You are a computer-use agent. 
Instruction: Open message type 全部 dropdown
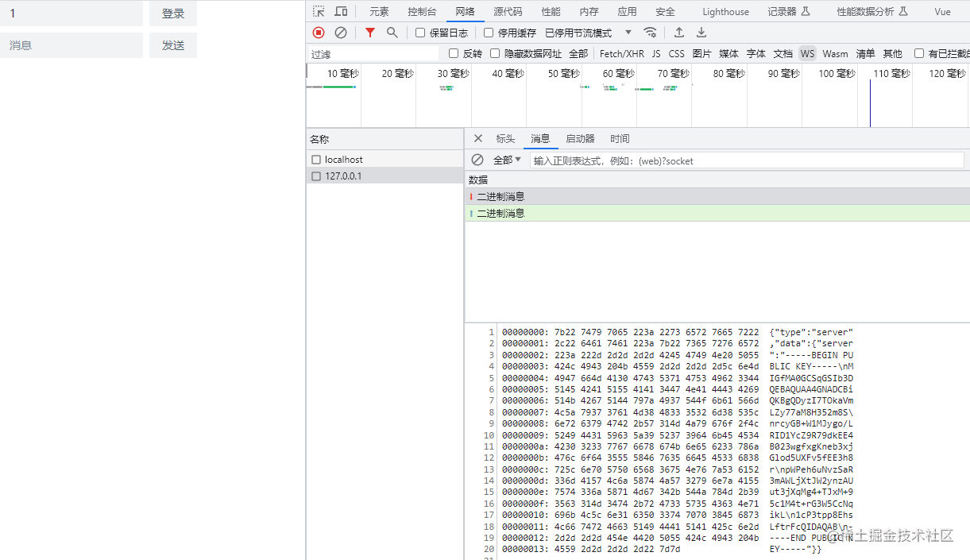point(508,160)
